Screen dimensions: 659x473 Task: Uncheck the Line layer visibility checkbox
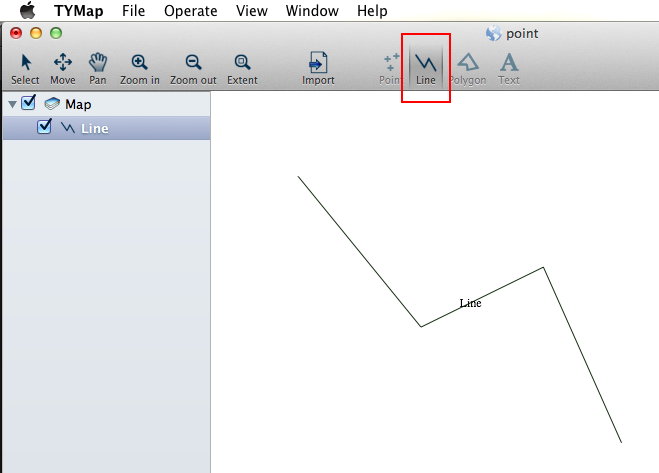point(44,127)
